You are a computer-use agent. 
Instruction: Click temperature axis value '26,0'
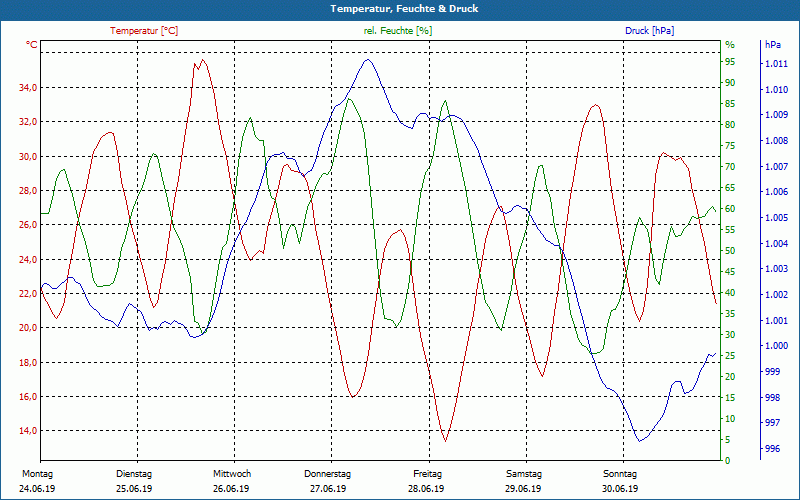(x=28, y=225)
